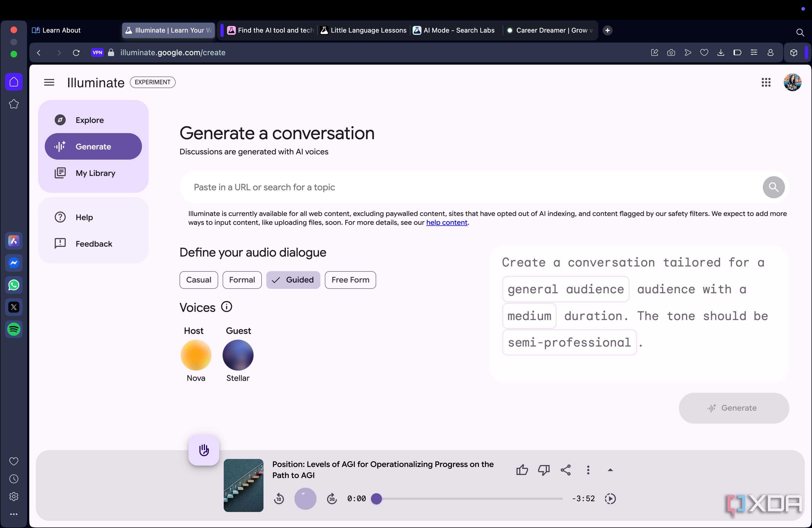
Task: Switch to Little Language Lessons tab
Action: pos(364,30)
